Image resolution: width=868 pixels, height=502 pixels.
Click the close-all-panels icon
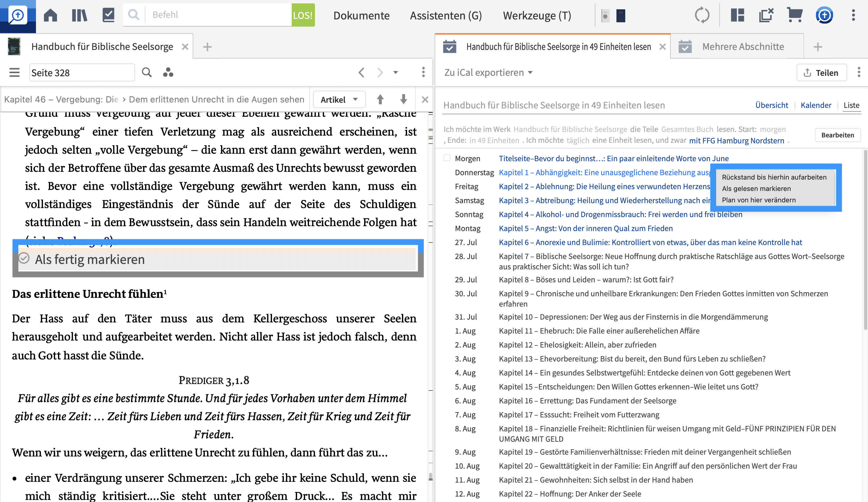[x=766, y=15]
